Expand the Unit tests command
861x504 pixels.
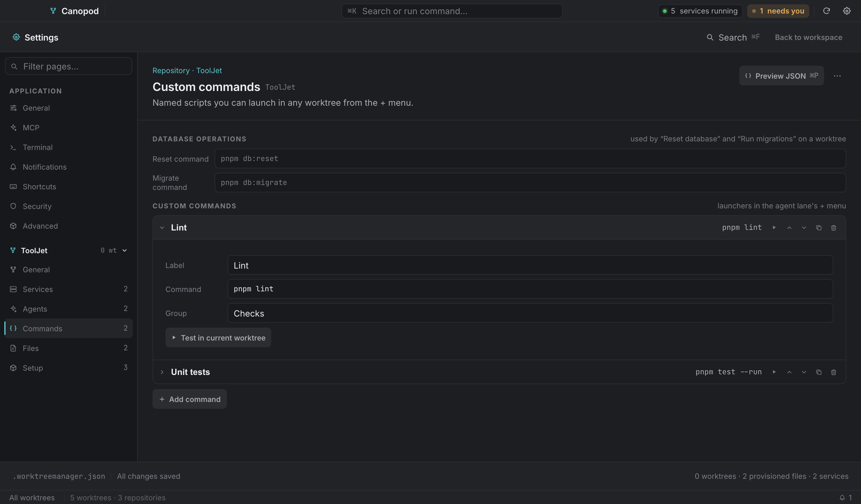click(x=162, y=372)
